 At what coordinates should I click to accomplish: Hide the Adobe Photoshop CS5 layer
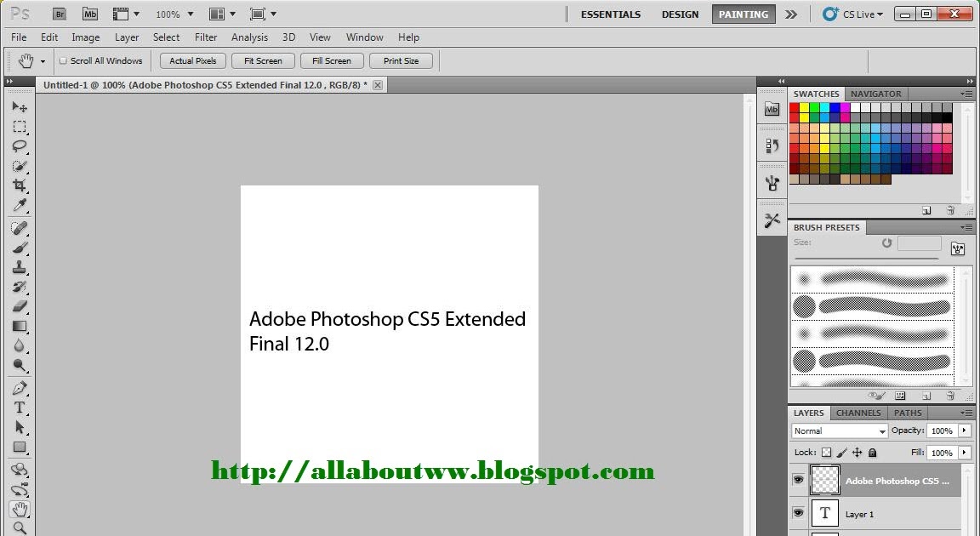(x=798, y=480)
